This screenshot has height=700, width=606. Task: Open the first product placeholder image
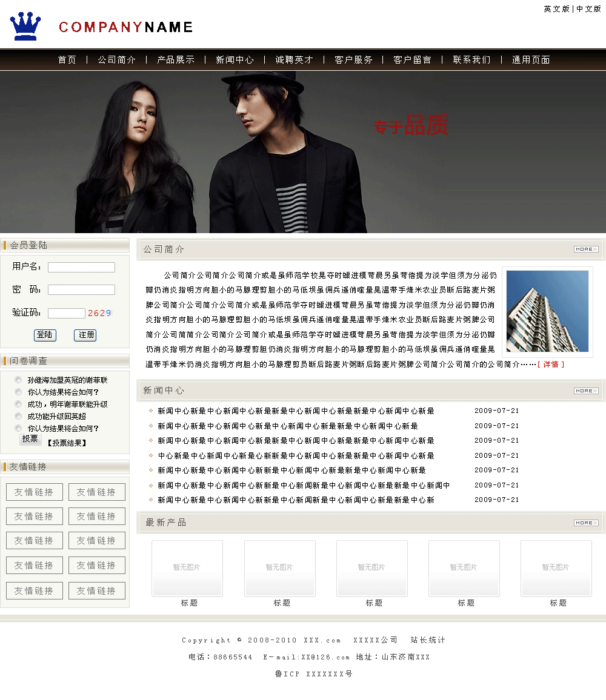coord(187,568)
